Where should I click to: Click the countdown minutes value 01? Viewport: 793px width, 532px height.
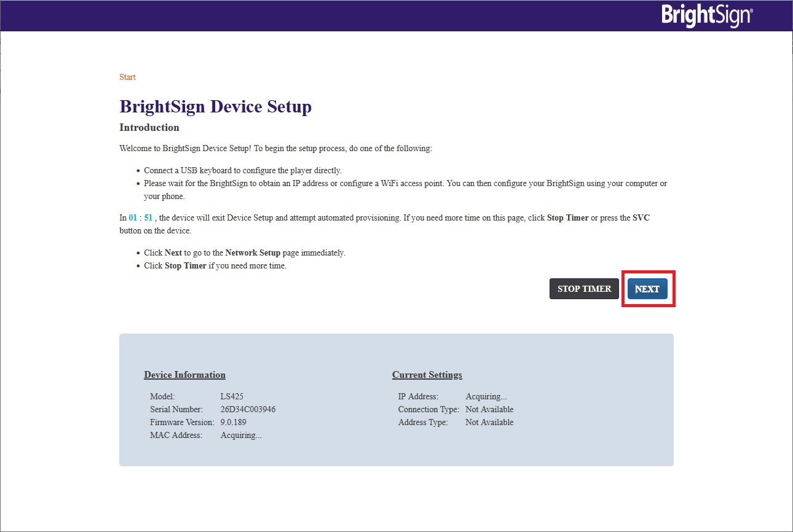[x=133, y=217]
